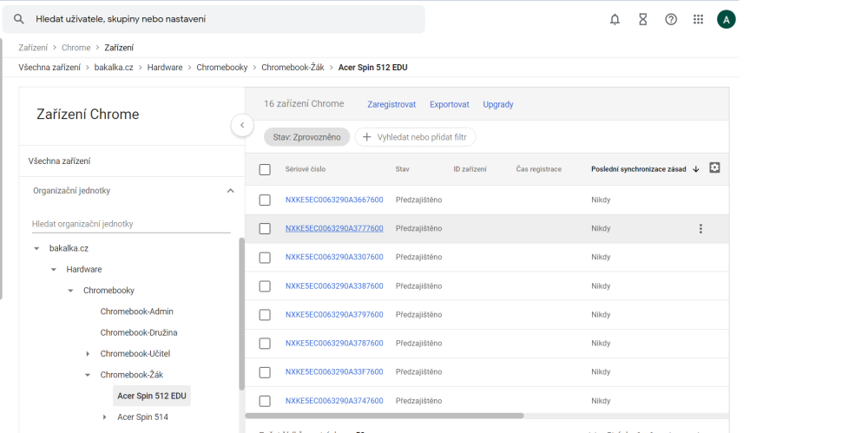Go to the first Zařízení breadcrumb

(33, 48)
